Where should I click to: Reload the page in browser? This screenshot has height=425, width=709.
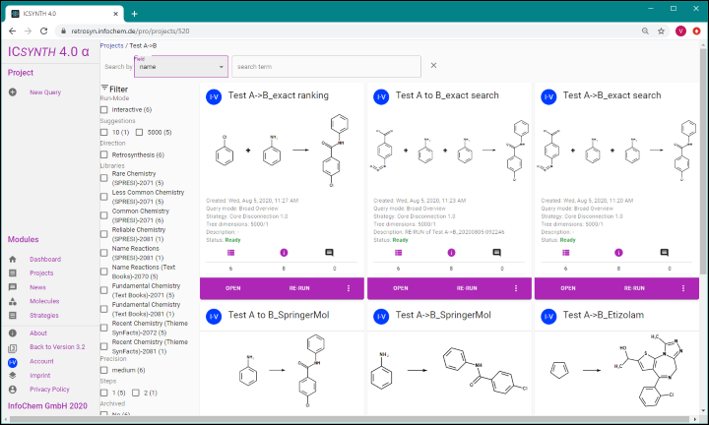coord(43,31)
